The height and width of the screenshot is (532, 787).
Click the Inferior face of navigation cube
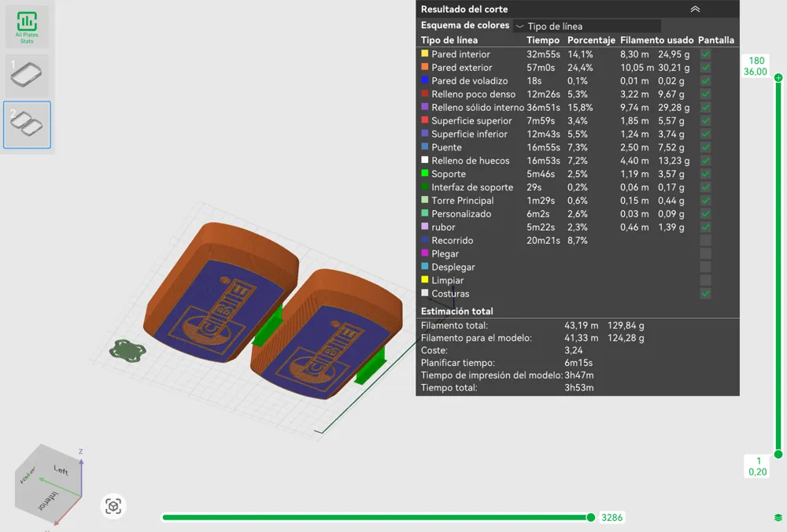coord(48,501)
